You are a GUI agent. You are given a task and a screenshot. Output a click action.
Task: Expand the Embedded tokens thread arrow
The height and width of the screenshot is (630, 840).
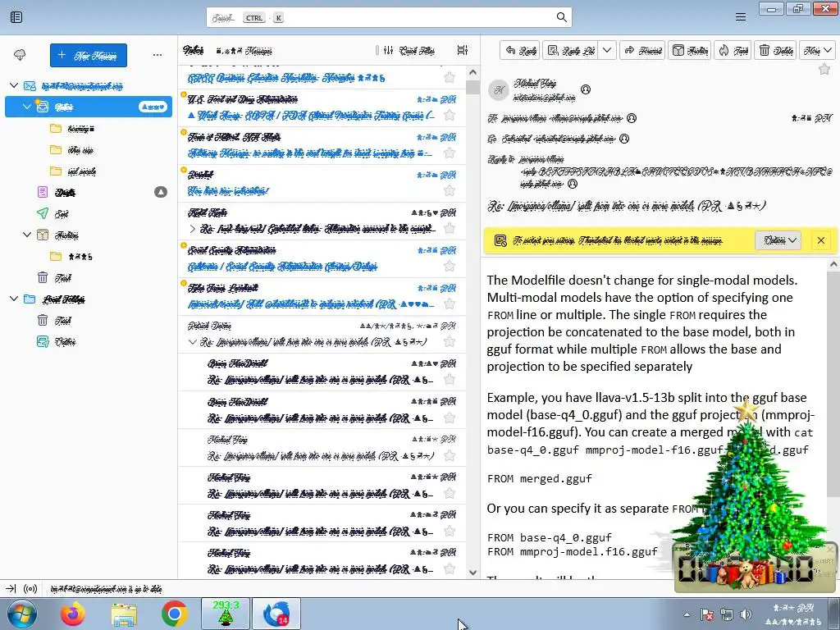click(x=193, y=229)
